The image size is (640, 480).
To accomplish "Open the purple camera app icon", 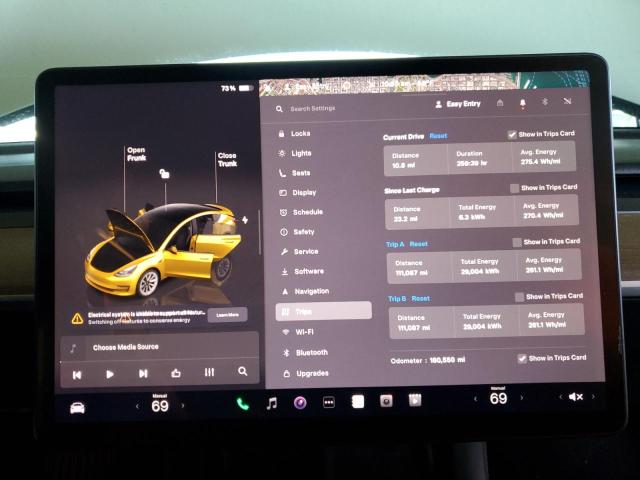I will 300,403.
